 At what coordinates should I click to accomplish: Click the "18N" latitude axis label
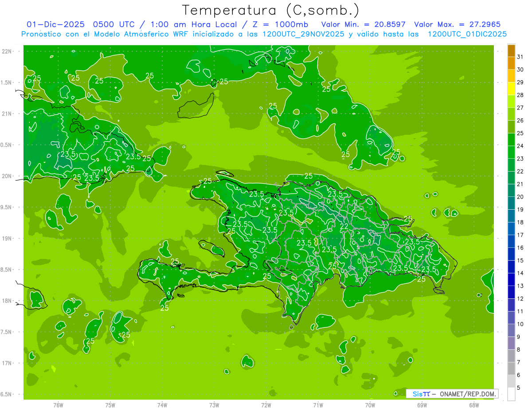click(x=7, y=301)
